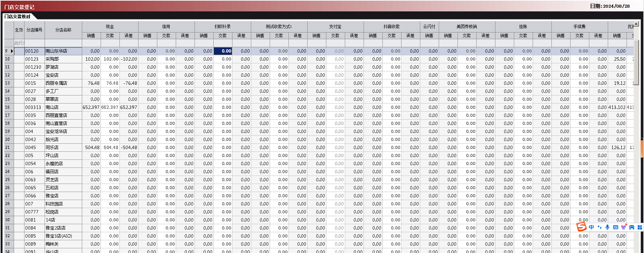Click the 支付宝 column group header
The height and width of the screenshot is (253, 644).
pos(335,26)
